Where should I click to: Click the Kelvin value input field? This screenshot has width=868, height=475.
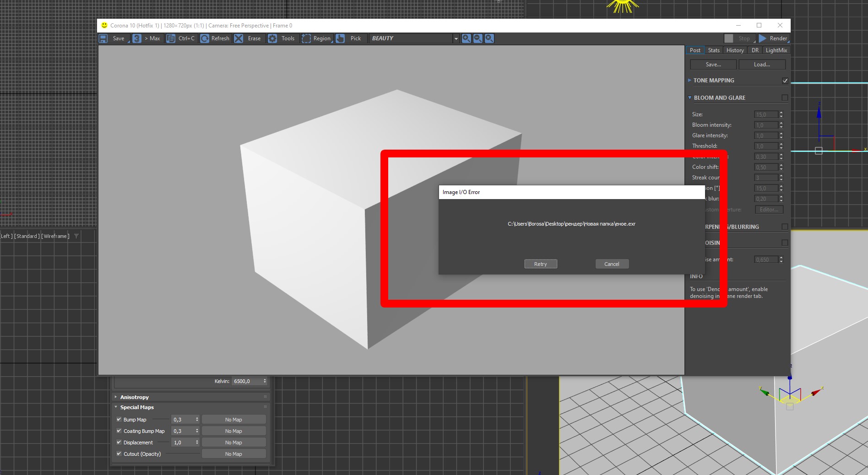pos(247,381)
